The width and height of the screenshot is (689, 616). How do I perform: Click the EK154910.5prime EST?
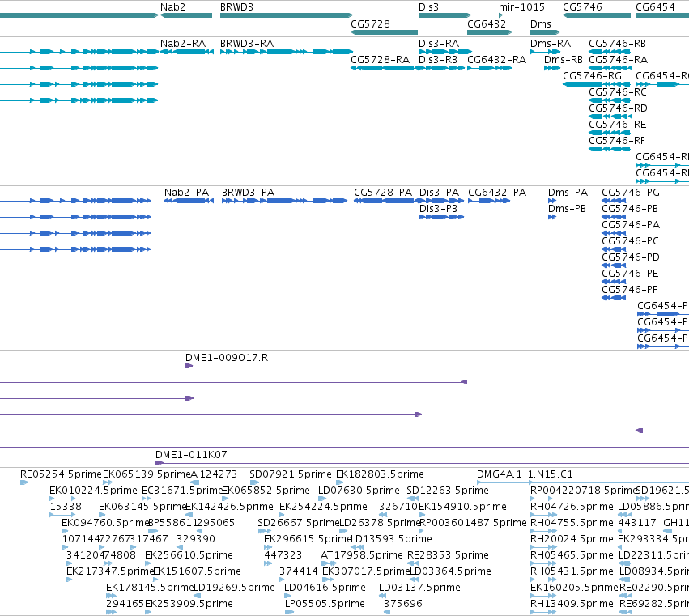[x=422, y=515]
